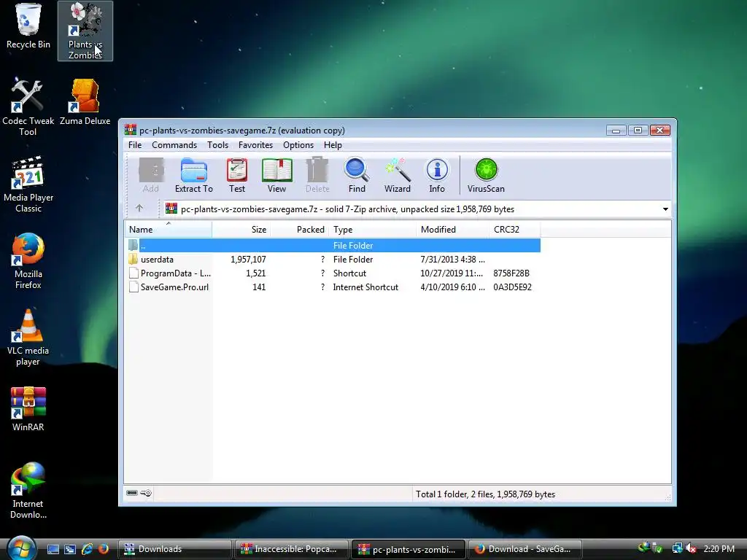
Task: Open the View toolbar button
Action: pos(276,175)
